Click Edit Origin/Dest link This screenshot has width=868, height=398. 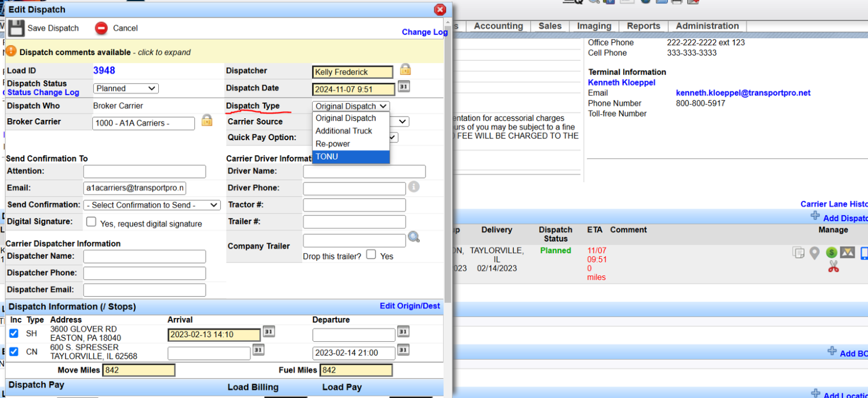click(x=409, y=306)
